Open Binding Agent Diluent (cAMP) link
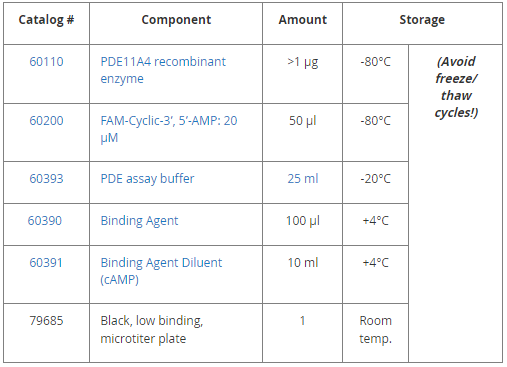 [x=161, y=271]
